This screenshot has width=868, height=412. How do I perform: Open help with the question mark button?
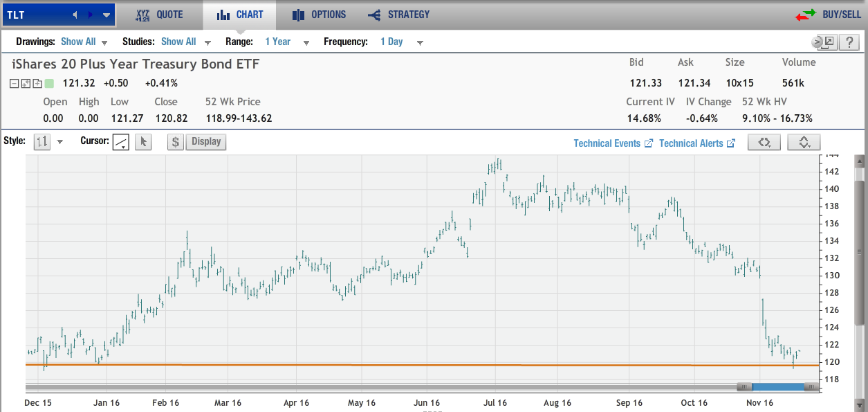(849, 42)
